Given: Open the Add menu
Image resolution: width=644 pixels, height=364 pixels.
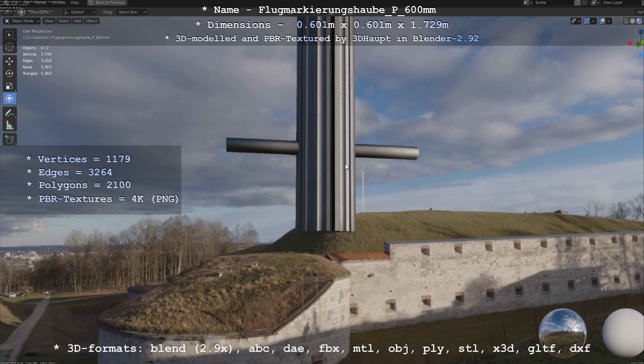Looking at the screenshot, I should 77,21.
